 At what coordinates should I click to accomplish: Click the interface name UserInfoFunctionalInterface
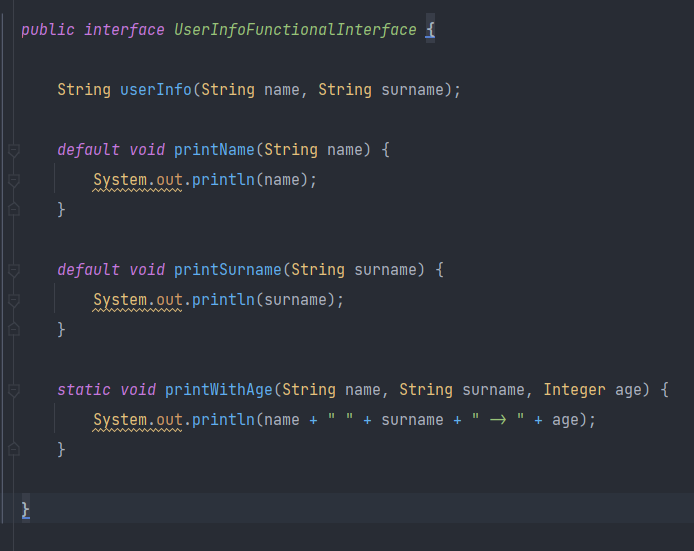click(x=295, y=30)
